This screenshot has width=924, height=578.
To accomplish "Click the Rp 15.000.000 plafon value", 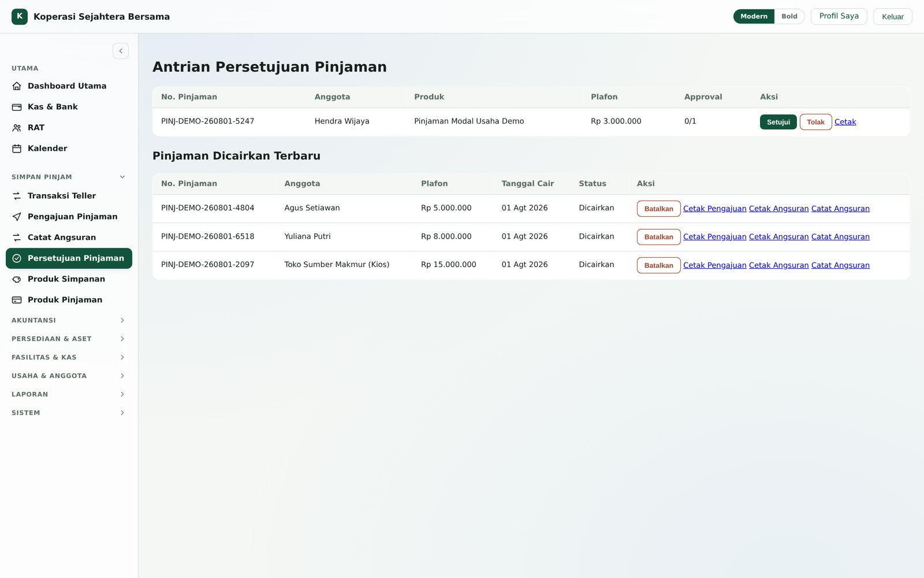I will (x=449, y=265).
